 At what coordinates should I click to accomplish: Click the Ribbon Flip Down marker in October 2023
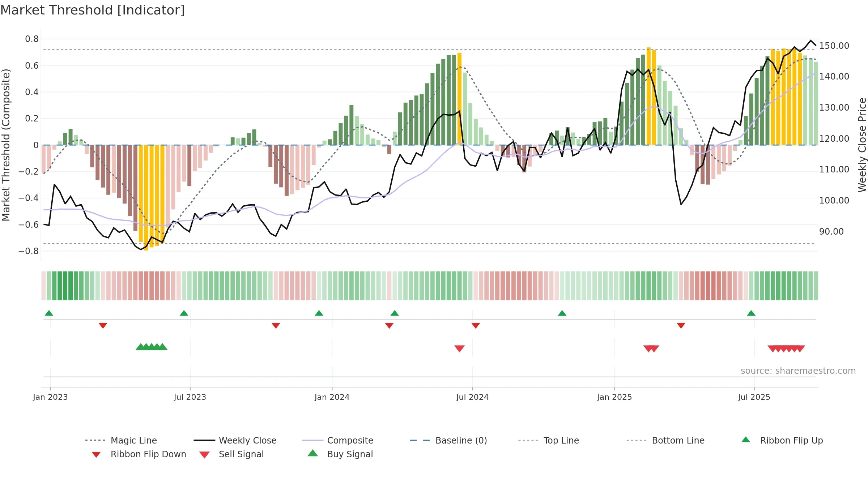276,326
